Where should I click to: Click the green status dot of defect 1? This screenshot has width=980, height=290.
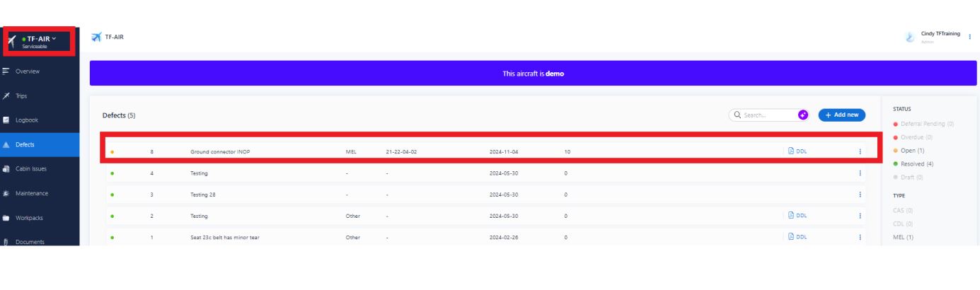point(113,238)
